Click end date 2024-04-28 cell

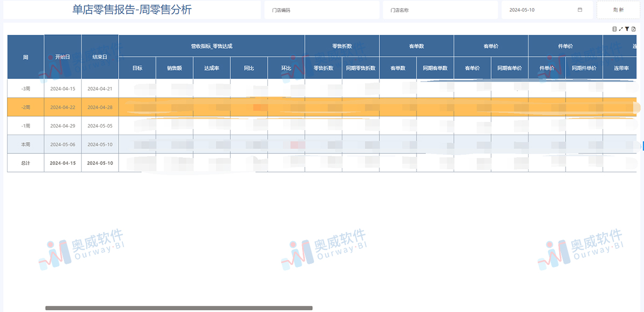coord(100,107)
